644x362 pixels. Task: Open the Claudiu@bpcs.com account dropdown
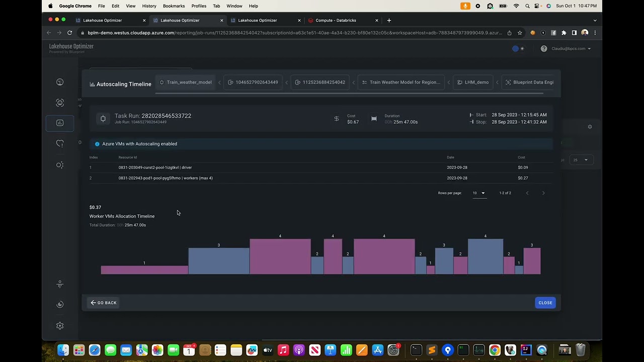pyautogui.click(x=571, y=49)
